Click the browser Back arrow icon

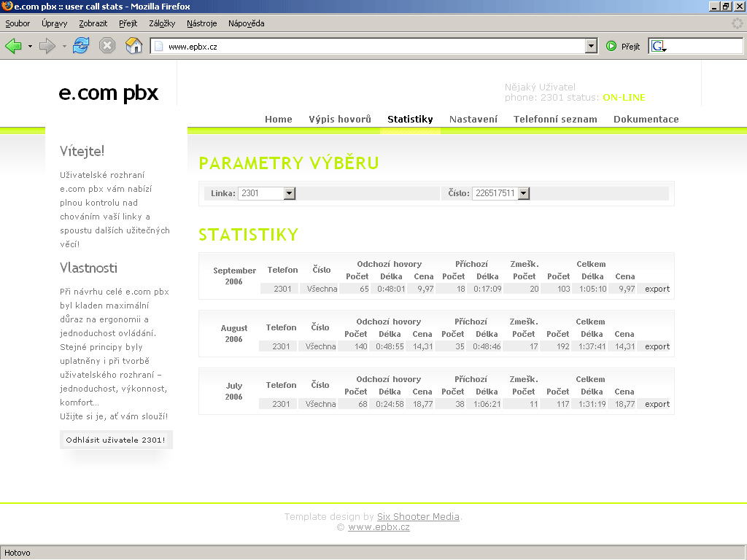point(13,46)
